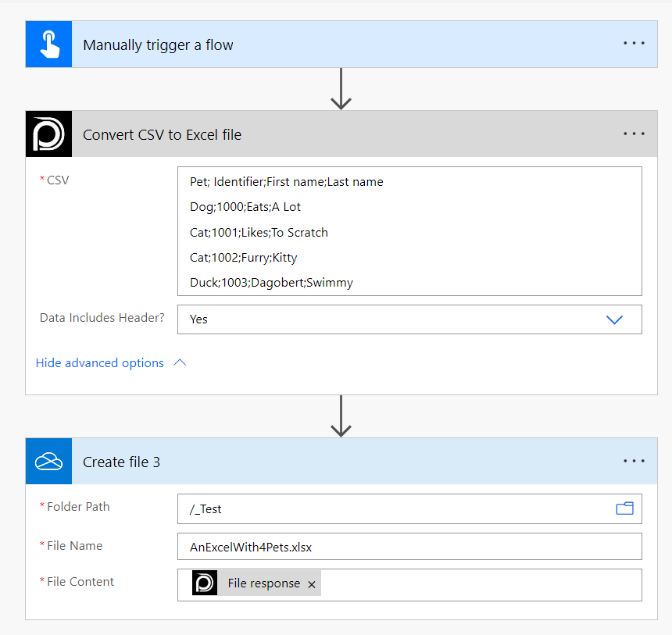Image resolution: width=672 pixels, height=635 pixels.
Task: Click the OneDrive icon on Create file 3
Action: (x=48, y=462)
